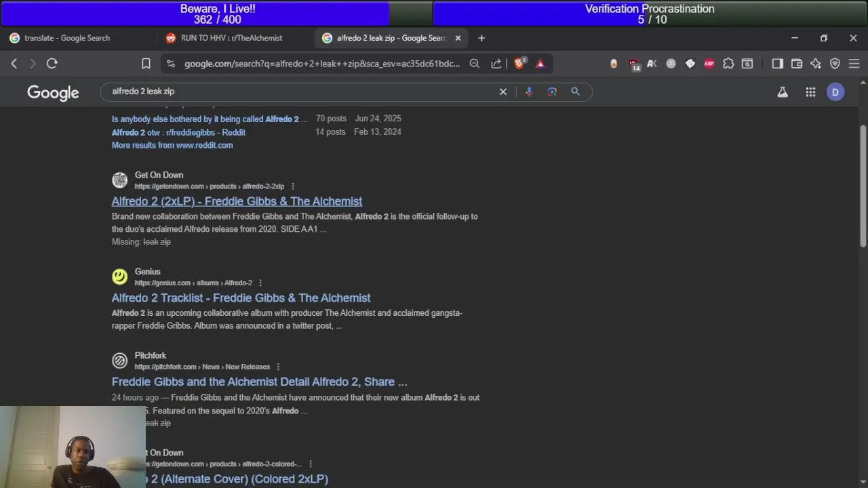
Task: Click the Get On Down site favicon
Action: (x=119, y=180)
